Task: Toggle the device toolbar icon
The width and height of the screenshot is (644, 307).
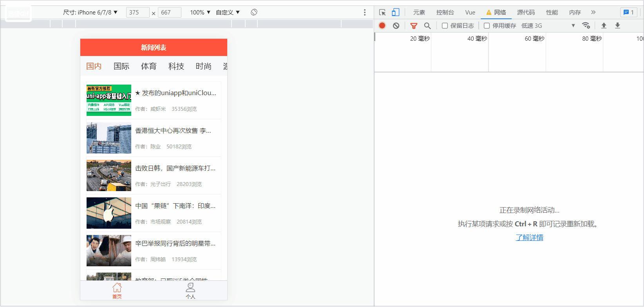Action: (396, 13)
